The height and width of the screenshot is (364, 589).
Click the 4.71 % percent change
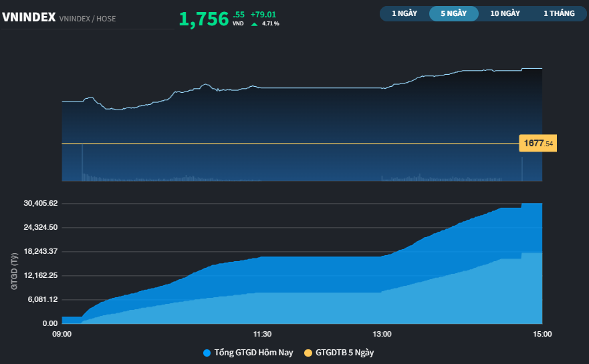point(271,24)
